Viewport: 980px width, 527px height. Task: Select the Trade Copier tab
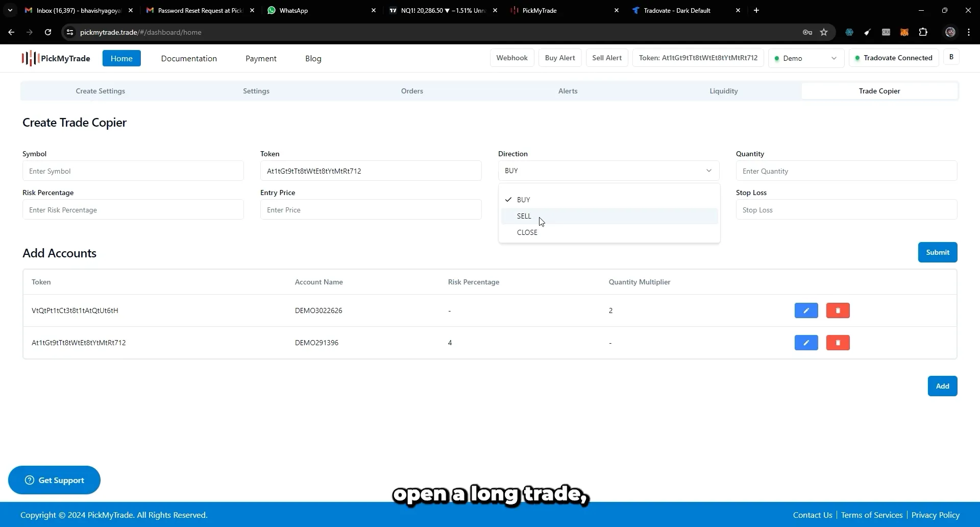(x=879, y=91)
